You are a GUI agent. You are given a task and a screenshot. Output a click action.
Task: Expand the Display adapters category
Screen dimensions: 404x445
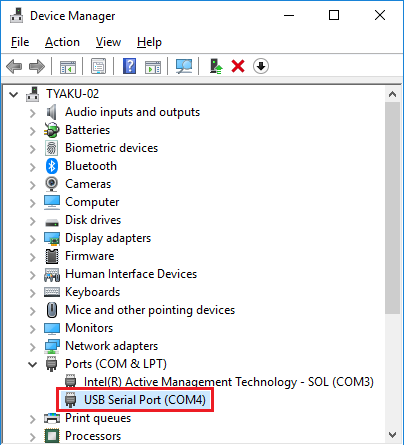click(32, 239)
